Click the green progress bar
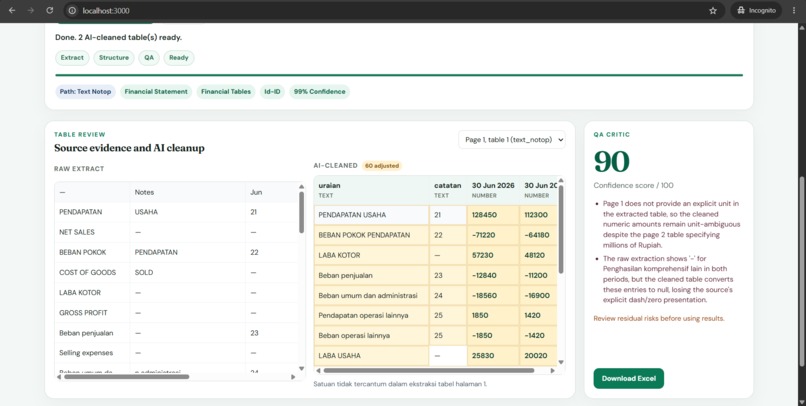Screen dimensions: 806x406 [x=399, y=75]
